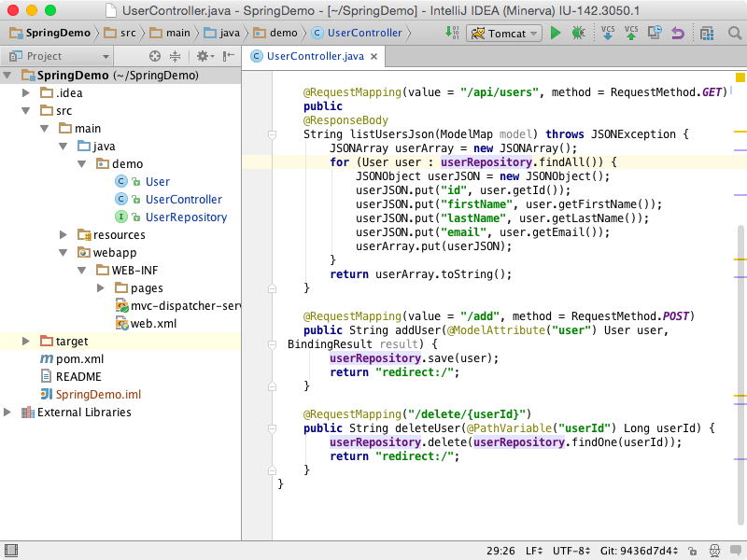Start the application in debug mode

point(579,32)
